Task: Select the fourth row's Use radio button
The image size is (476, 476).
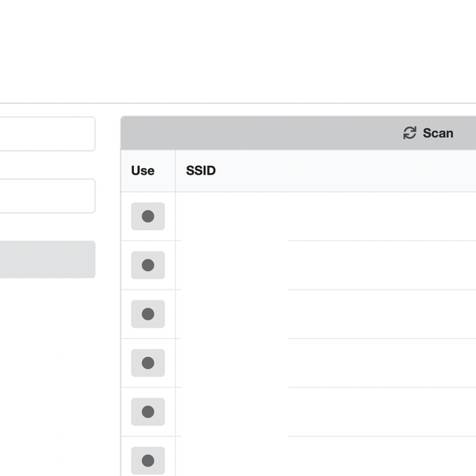Action: point(148,363)
